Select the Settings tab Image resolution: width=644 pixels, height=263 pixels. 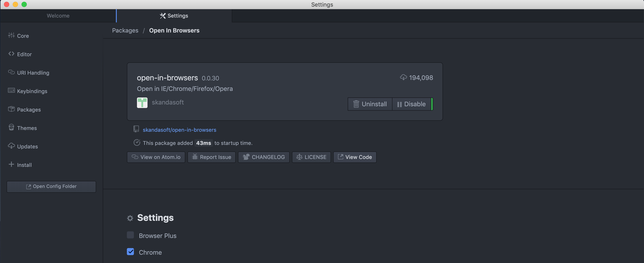pos(174,16)
